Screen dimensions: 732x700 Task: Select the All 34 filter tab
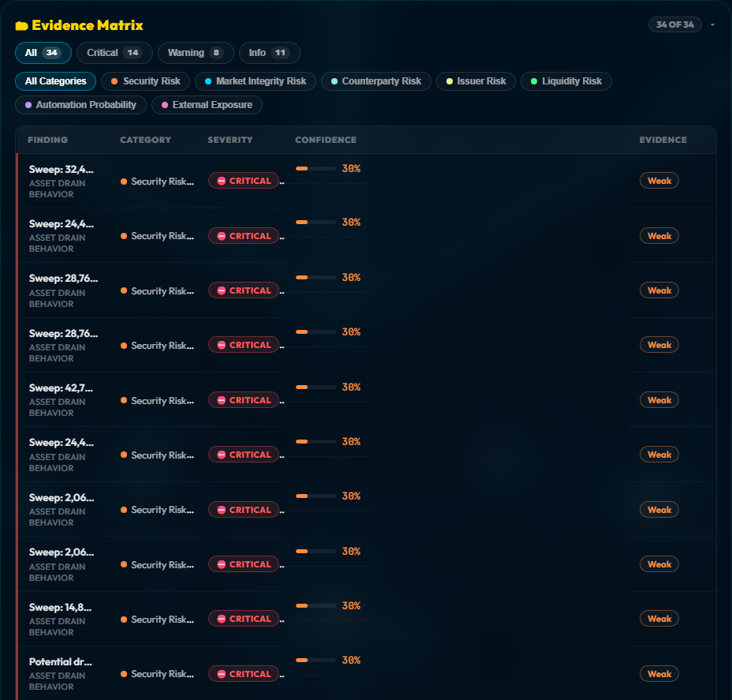point(43,53)
